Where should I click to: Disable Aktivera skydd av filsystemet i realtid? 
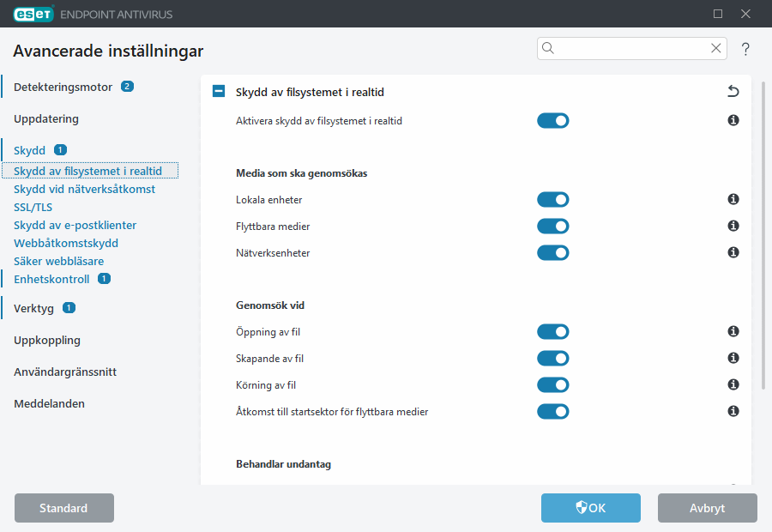click(553, 121)
